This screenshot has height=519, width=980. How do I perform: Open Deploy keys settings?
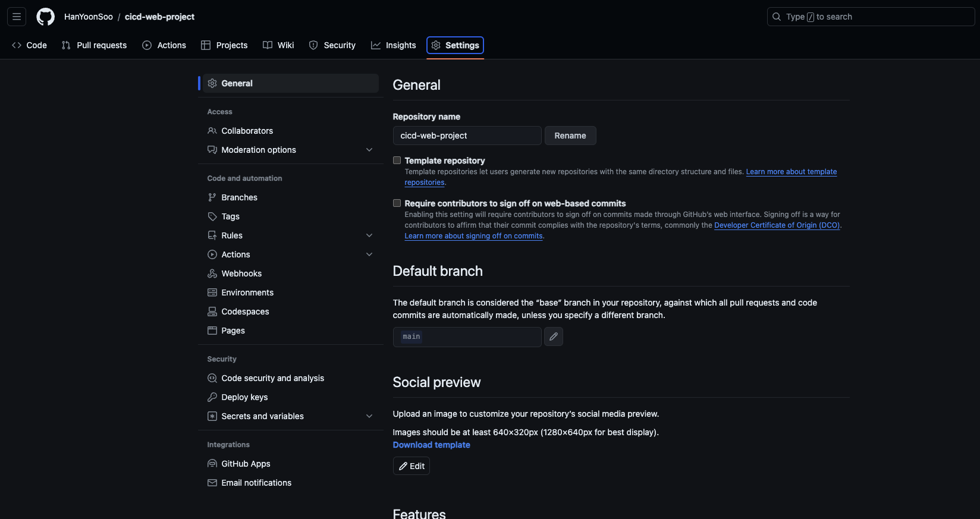point(291,397)
